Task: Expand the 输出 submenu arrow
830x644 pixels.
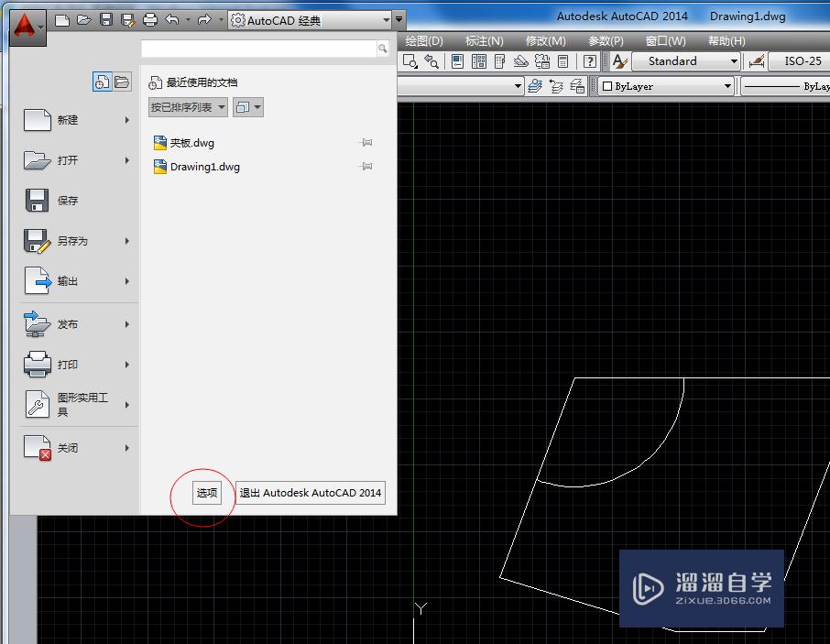Action: click(x=127, y=281)
